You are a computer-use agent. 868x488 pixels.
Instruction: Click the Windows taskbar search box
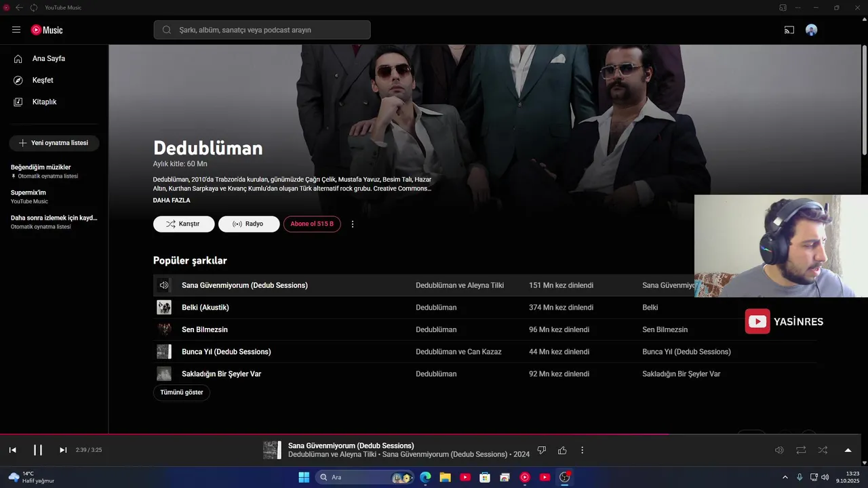(x=366, y=477)
